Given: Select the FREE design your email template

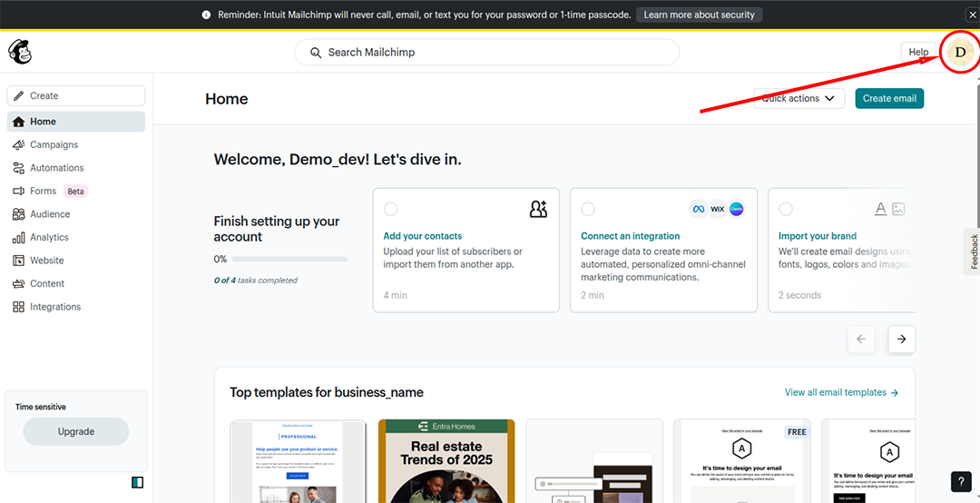Looking at the screenshot, I should point(742,461).
